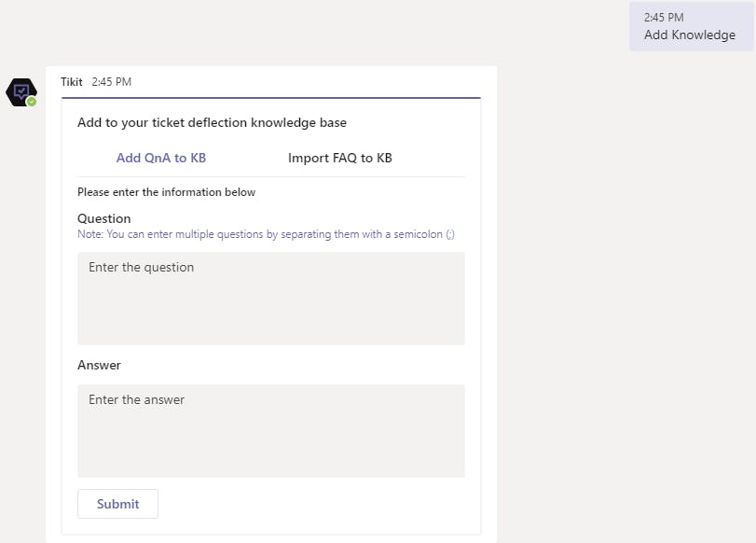Click the Answer field label
The image size is (756, 543).
pos(99,365)
